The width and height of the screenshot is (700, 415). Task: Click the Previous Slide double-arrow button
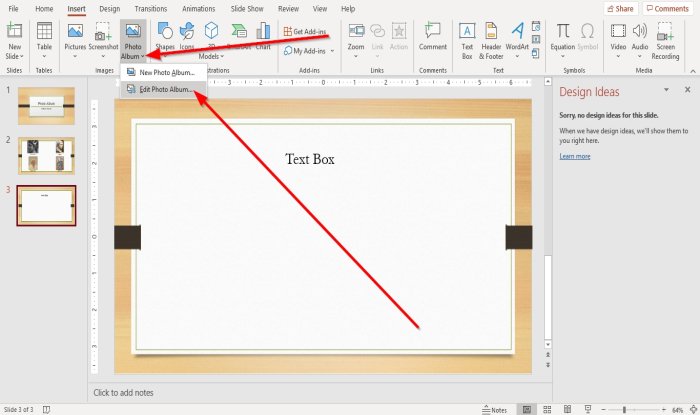pos(548,355)
